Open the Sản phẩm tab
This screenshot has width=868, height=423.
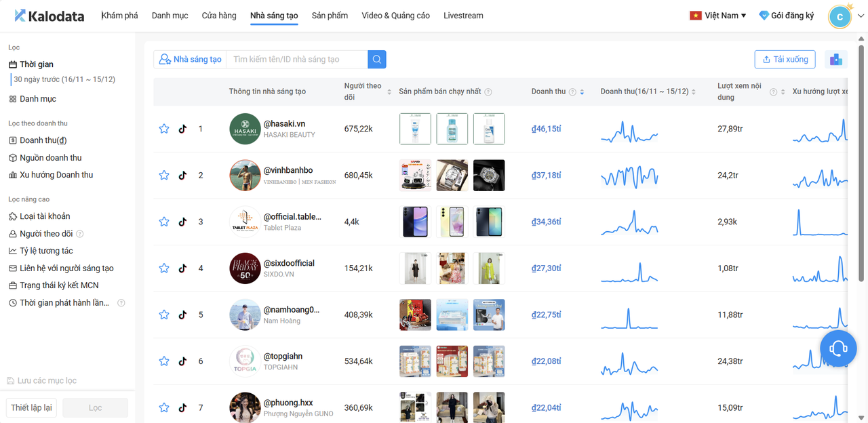click(330, 16)
